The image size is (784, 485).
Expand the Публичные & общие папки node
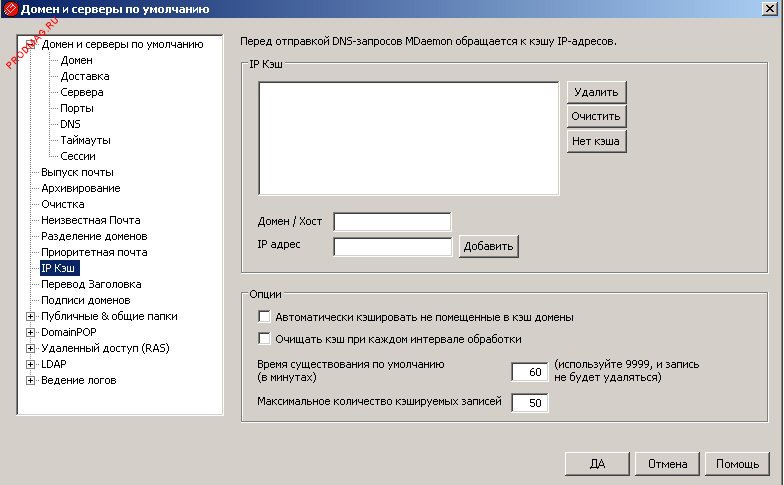pyautogui.click(x=30, y=316)
